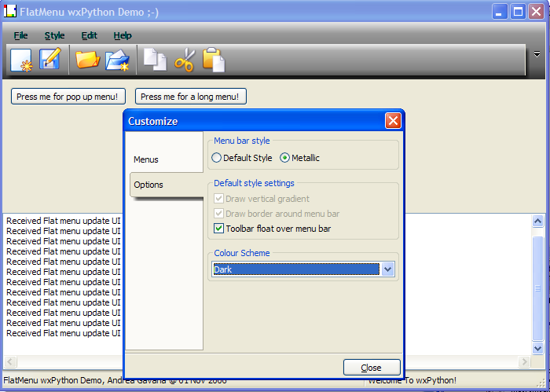The width and height of the screenshot is (550, 392).
Task: Click the open folder with star icon
Action: click(x=117, y=60)
